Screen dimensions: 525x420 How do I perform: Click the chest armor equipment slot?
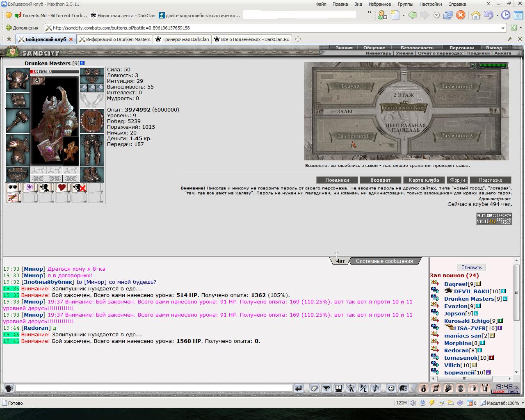pos(17,150)
